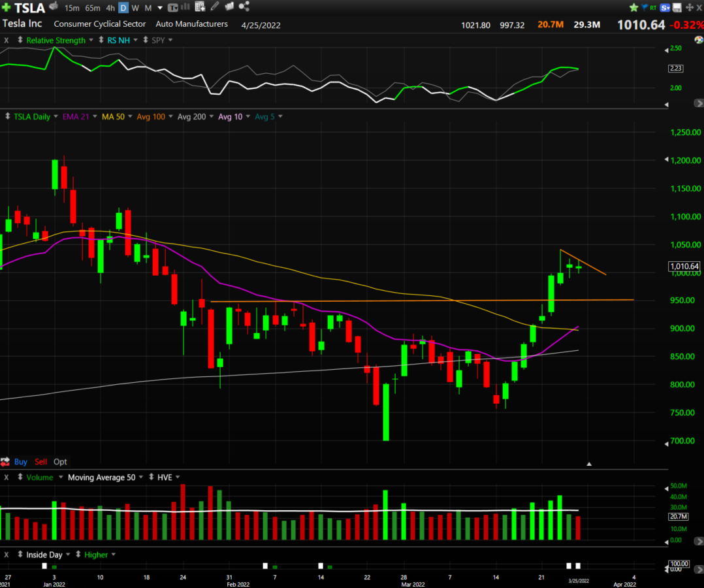Click the Buy button
This screenshot has height=588, width=704.
coord(21,461)
